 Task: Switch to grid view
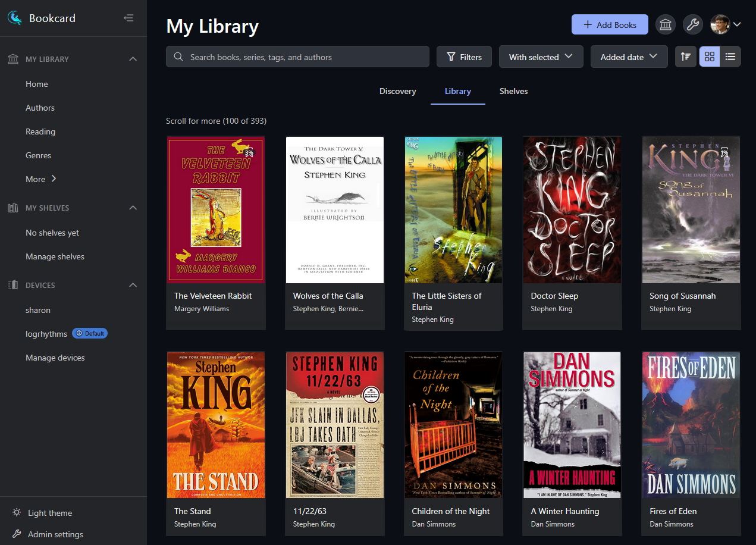710,57
